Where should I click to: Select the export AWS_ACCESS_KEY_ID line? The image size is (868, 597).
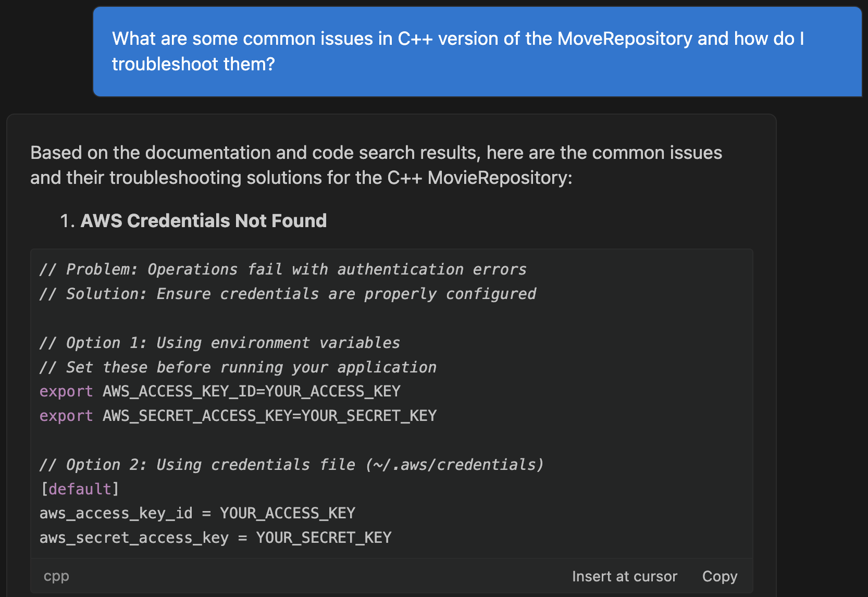click(x=219, y=391)
